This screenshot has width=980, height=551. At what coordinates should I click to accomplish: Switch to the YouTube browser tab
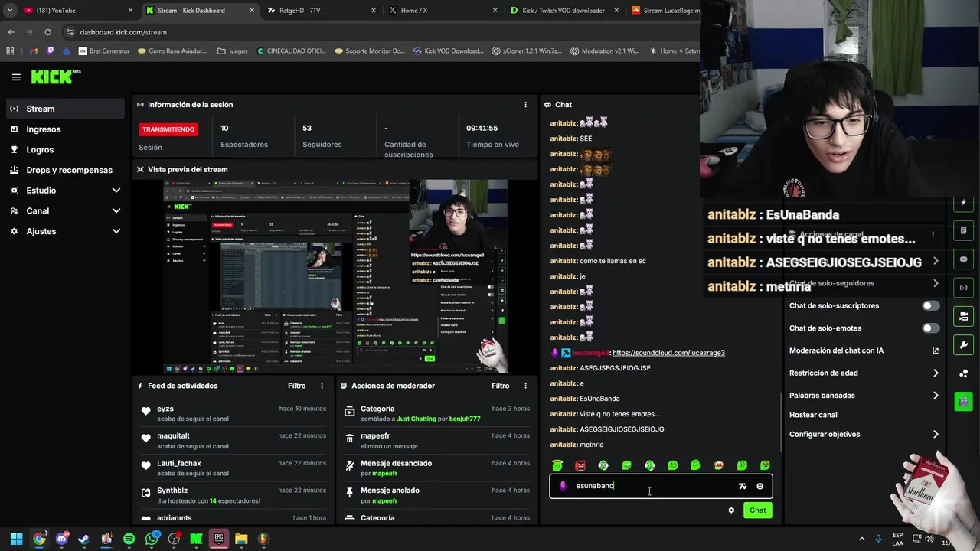(x=78, y=11)
